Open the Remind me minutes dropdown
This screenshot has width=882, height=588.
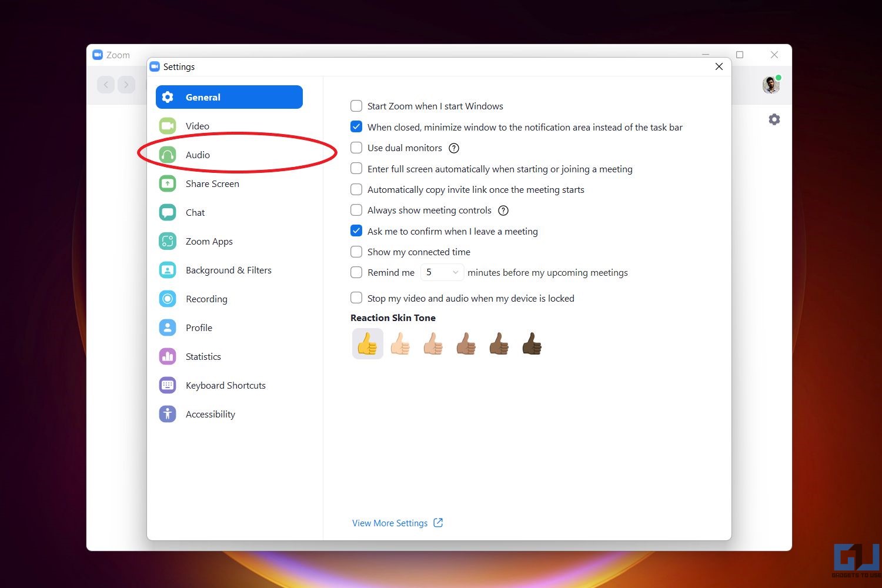[x=442, y=272]
